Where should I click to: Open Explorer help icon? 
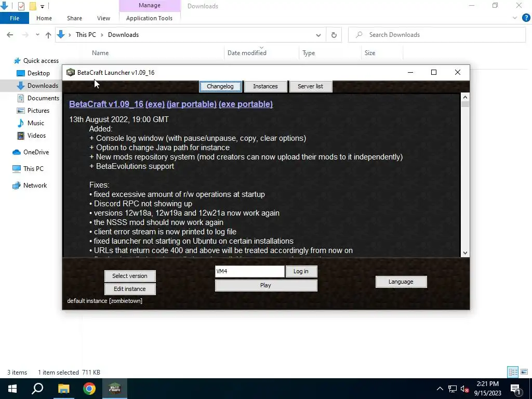click(526, 18)
